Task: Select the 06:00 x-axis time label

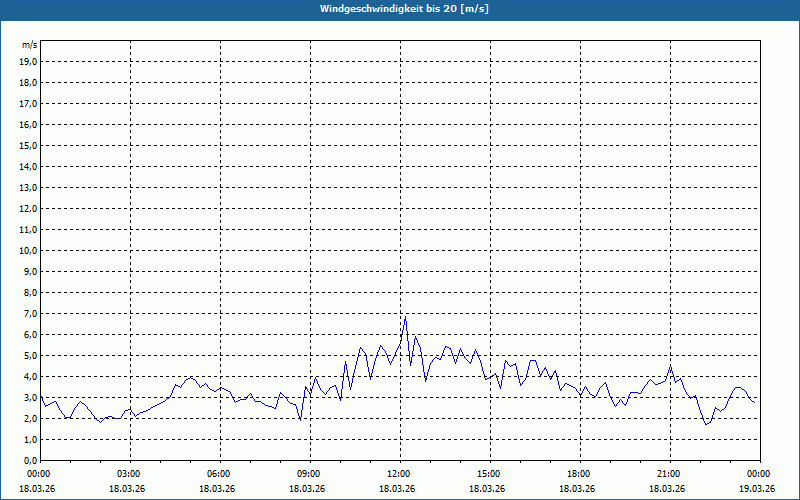Action: tap(218, 473)
